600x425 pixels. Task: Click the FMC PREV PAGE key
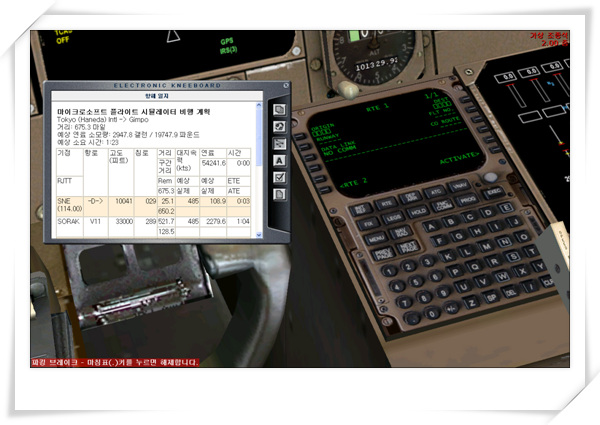point(383,254)
